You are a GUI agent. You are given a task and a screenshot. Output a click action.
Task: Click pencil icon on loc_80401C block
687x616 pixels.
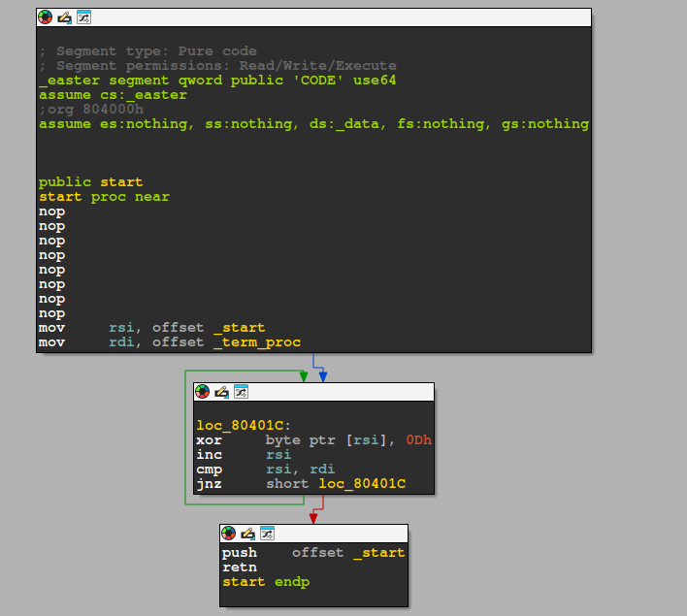point(221,392)
